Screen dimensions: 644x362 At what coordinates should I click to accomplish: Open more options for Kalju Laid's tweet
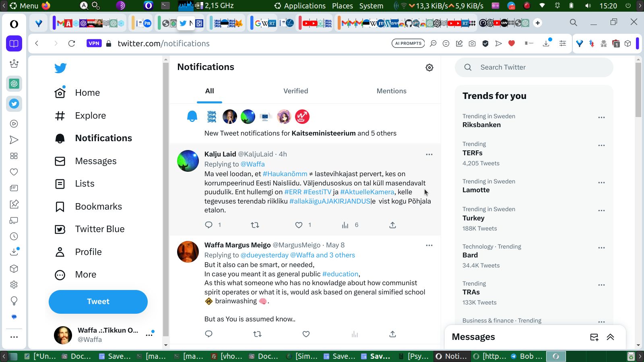point(429,154)
